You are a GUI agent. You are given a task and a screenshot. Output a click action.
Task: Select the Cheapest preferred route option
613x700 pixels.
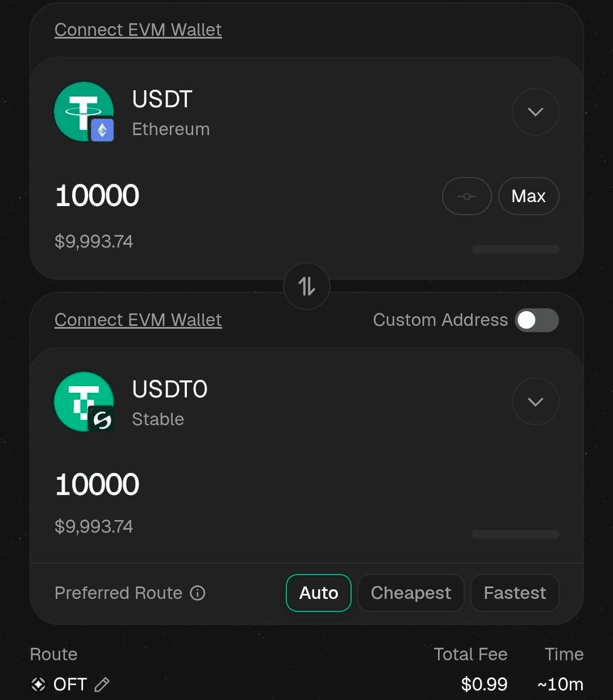click(x=411, y=593)
